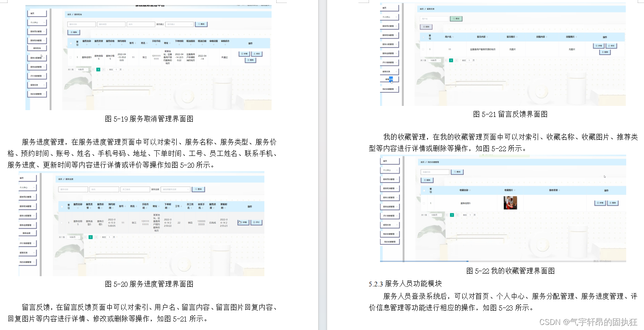The width and height of the screenshot is (644, 330).
Task: Open page-size dropdown in figure 5-21 pagination
Action: click(x=434, y=61)
